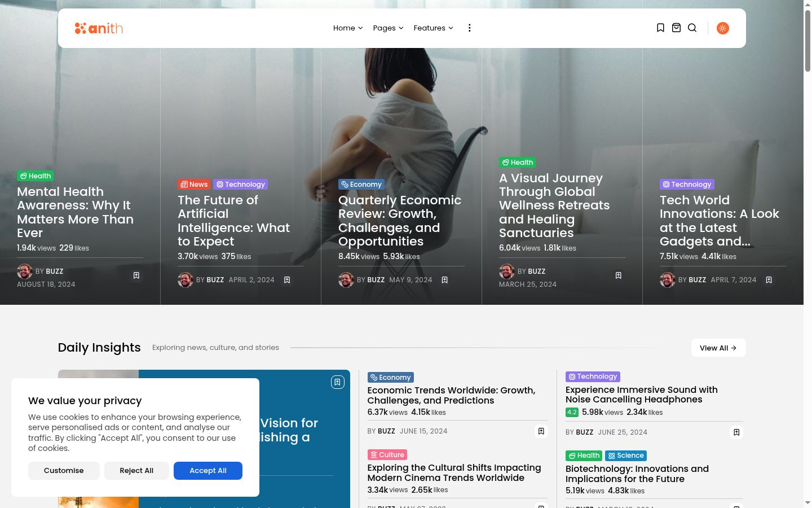
Task: Click author avatar on Mental Health article
Action: (25, 271)
